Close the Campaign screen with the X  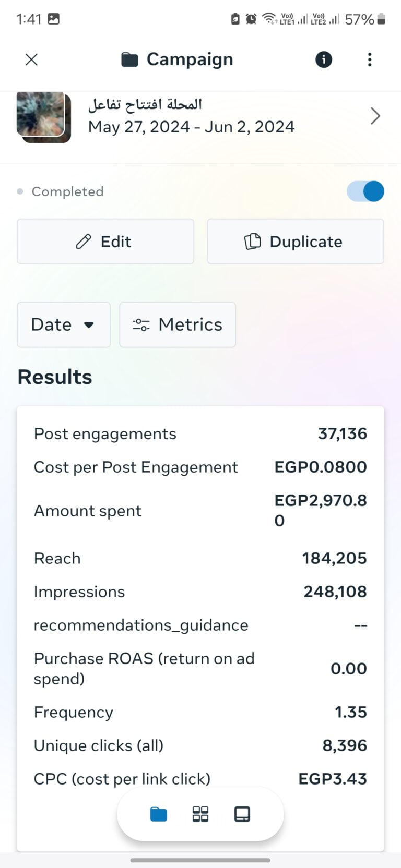tap(31, 59)
